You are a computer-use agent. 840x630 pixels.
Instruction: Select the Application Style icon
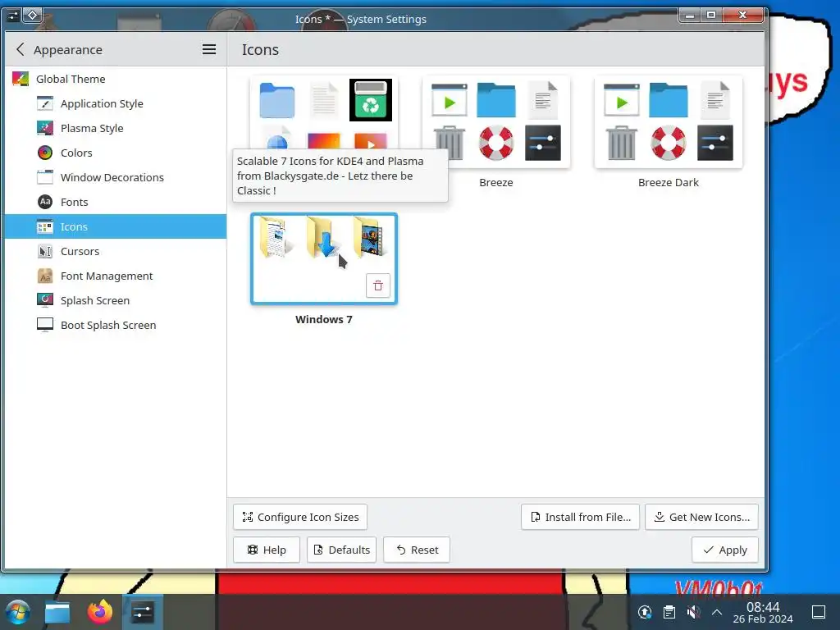[45, 103]
